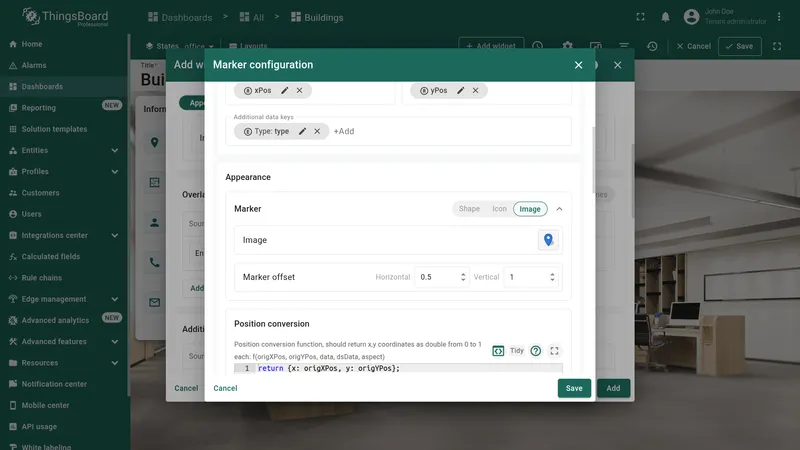Edit the Type: type additional key
Screen dimensions: 800x450
click(303, 131)
